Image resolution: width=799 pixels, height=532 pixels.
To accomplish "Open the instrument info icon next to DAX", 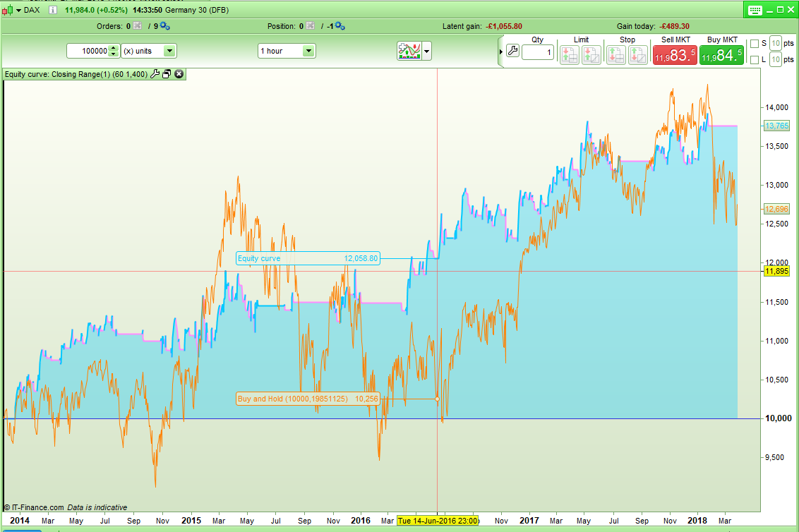I will click(x=52, y=10).
